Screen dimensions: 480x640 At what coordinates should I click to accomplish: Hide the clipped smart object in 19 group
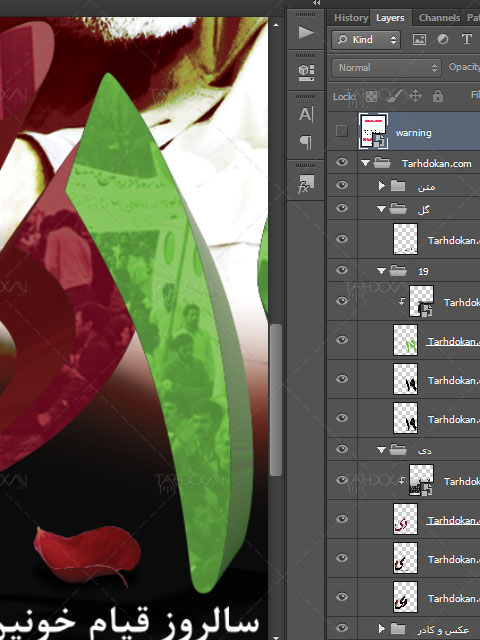pyautogui.click(x=342, y=301)
